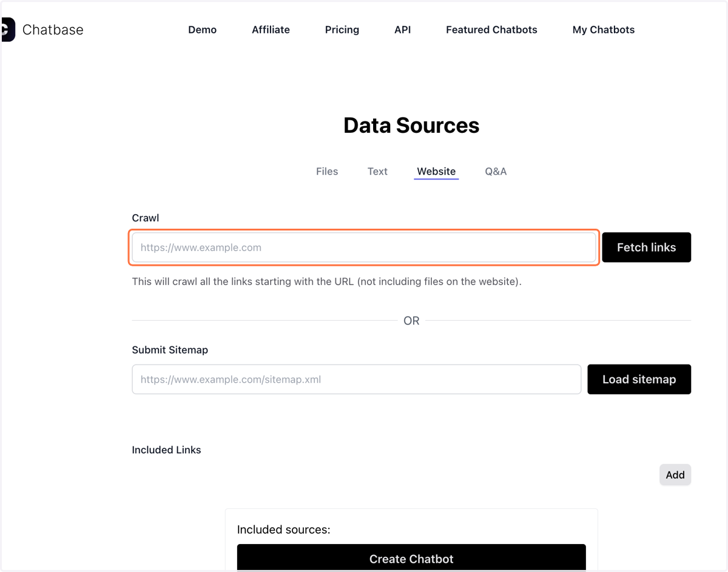Click the Included Links label
728x572 pixels.
click(166, 450)
